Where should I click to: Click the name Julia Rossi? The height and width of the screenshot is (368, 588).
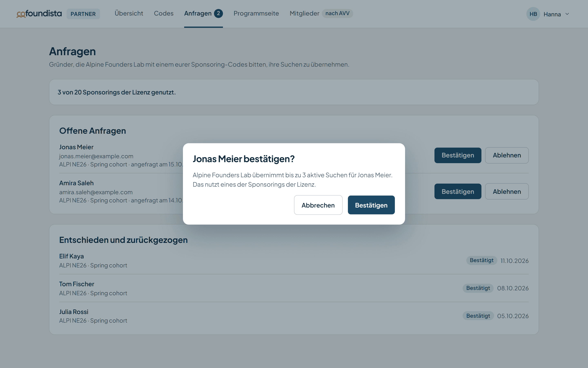point(74,312)
